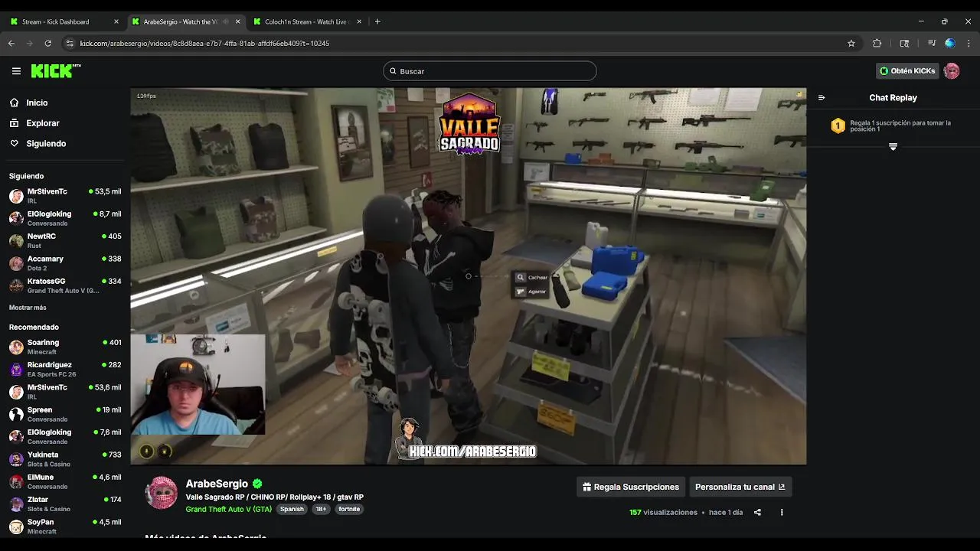Click MrStivenTc in Recomendado list
This screenshot has width=980, height=551.
[x=65, y=392]
